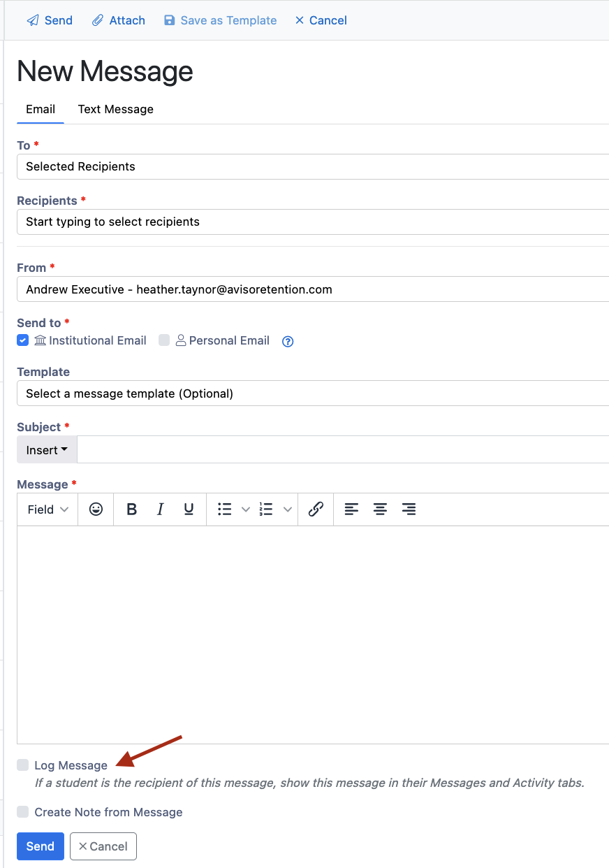Center-align text in the message editor

pyautogui.click(x=380, y=509)
